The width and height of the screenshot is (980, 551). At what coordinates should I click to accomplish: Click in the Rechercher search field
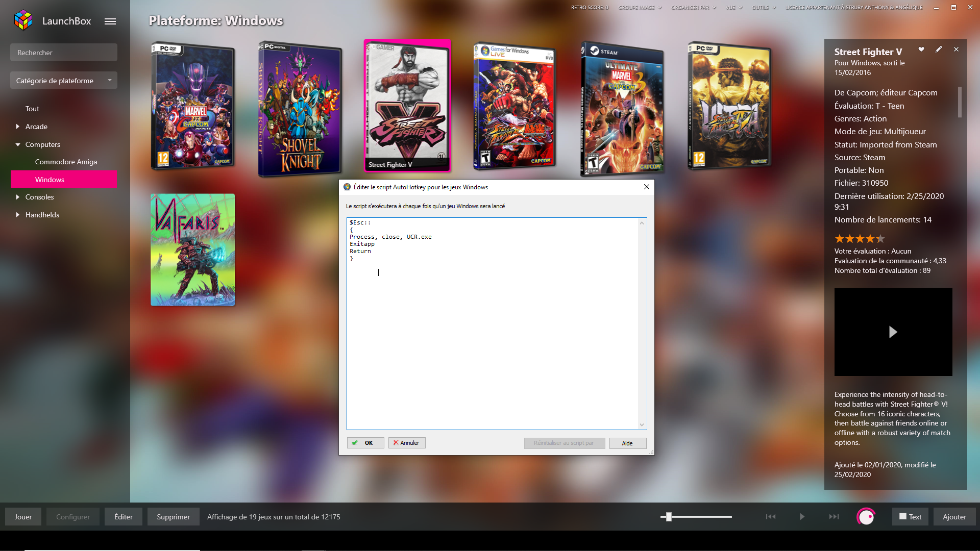(64, 53)
